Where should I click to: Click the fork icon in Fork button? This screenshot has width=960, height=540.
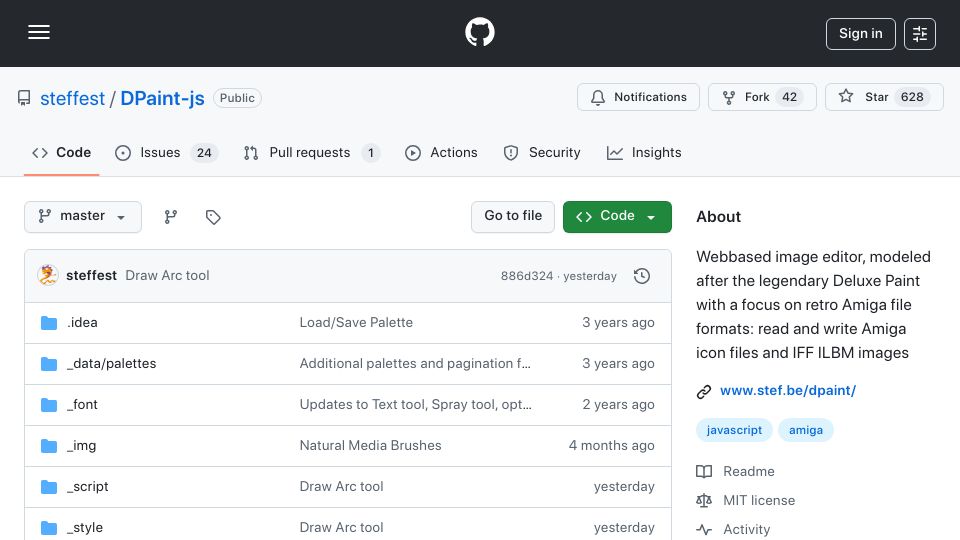coord(729,97)
